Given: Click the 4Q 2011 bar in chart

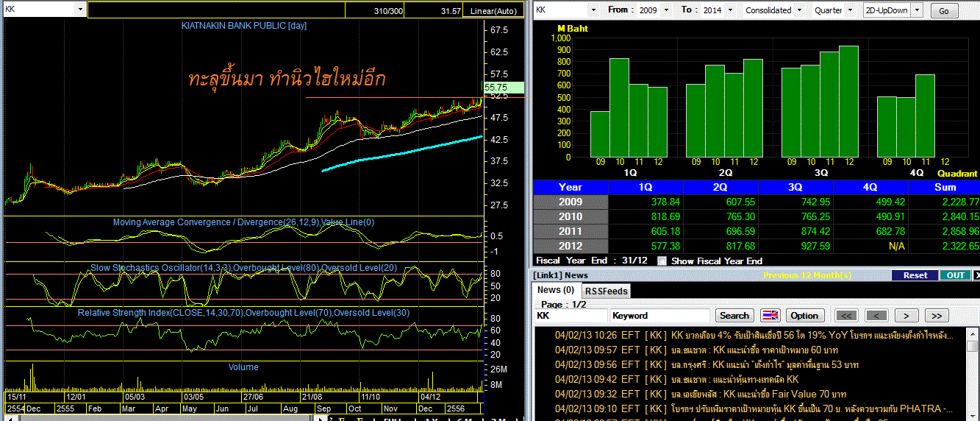Looking at the screenshot, I should click(925, 116).
